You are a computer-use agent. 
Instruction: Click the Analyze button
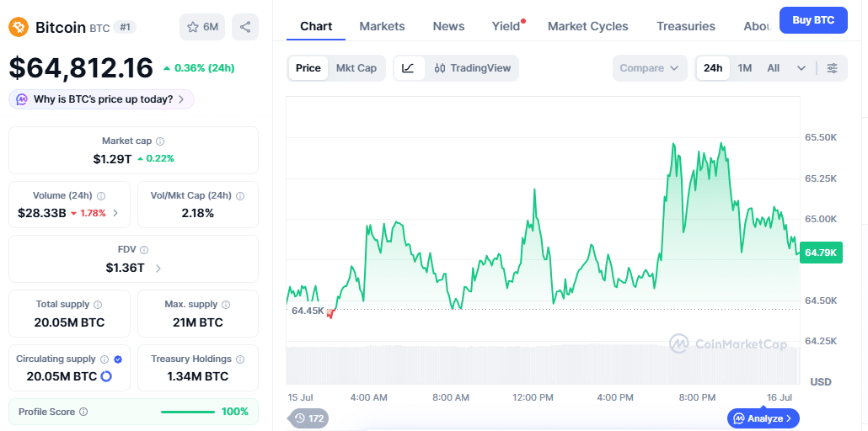click(764, 418)
